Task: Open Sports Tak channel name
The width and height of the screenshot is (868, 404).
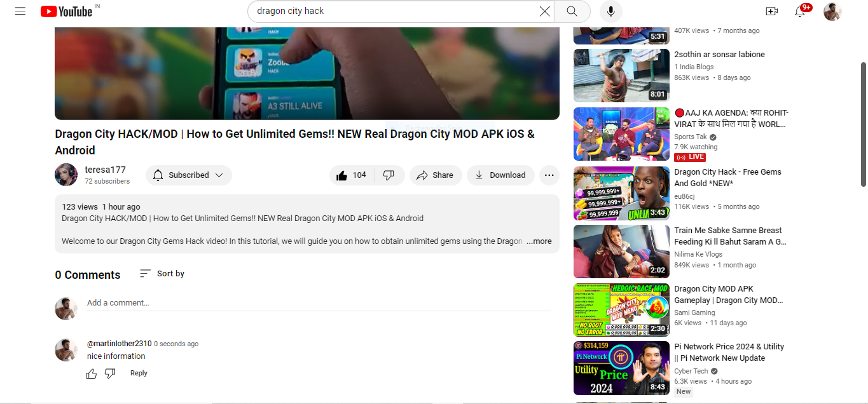Action: click(x=691, y=137)
